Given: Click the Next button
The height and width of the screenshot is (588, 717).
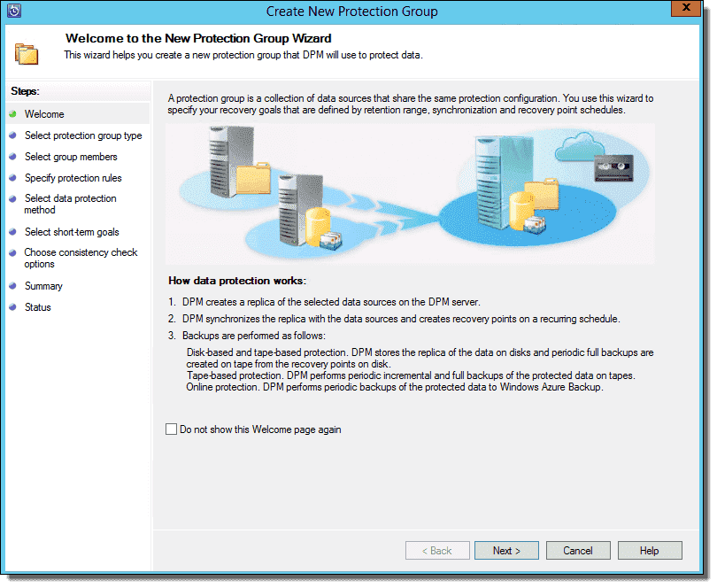Looking at the screenshot, I should click(x=506, y=551).
